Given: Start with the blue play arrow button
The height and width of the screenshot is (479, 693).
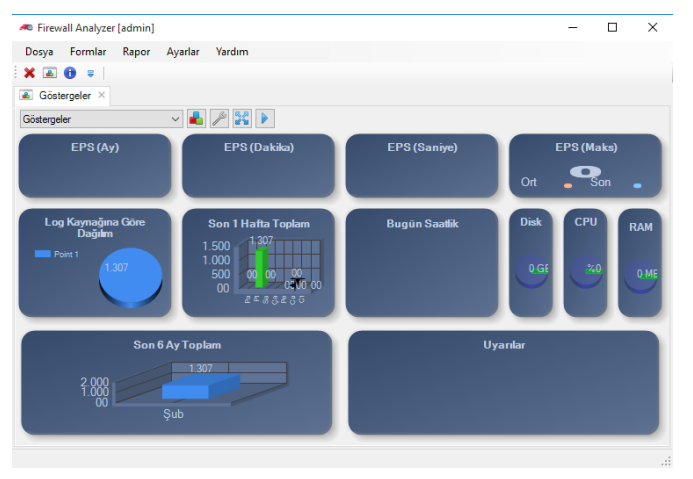Looking at the screenshot, I should coord(265,118).
